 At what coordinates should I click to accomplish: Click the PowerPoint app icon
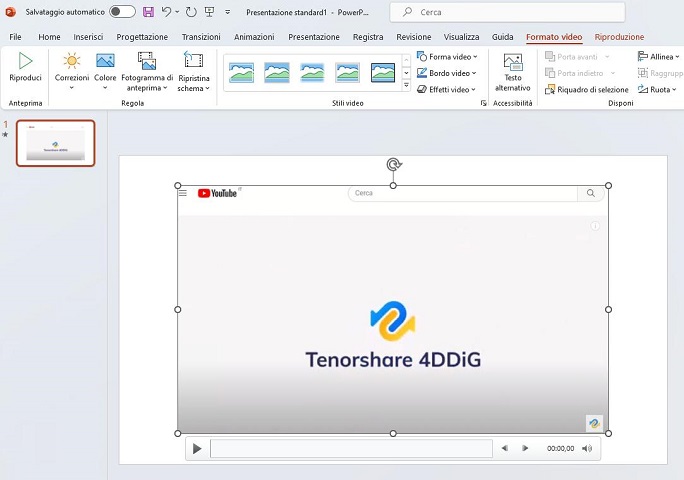pos(10,12)
